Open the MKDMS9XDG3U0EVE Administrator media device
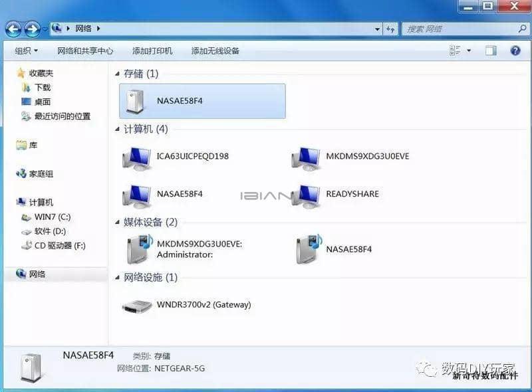This screenshot has width=532, height=392. [x=140, y=249]
